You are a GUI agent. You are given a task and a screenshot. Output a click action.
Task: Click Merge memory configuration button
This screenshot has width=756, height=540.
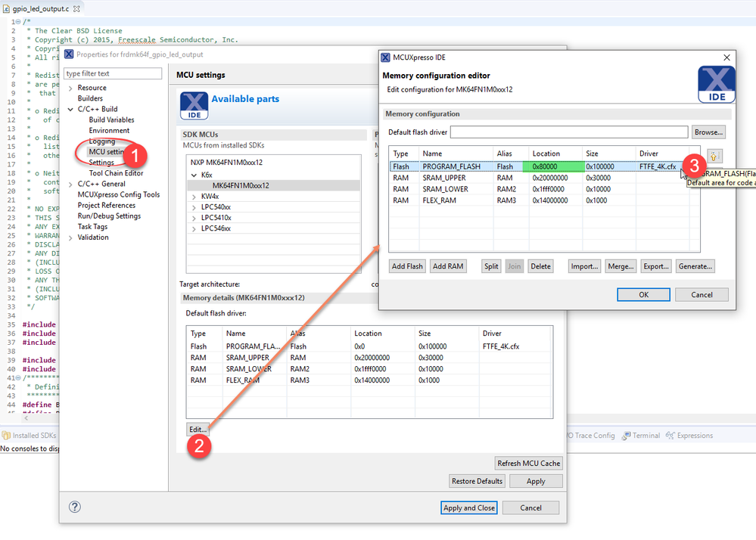coord(621,266)
